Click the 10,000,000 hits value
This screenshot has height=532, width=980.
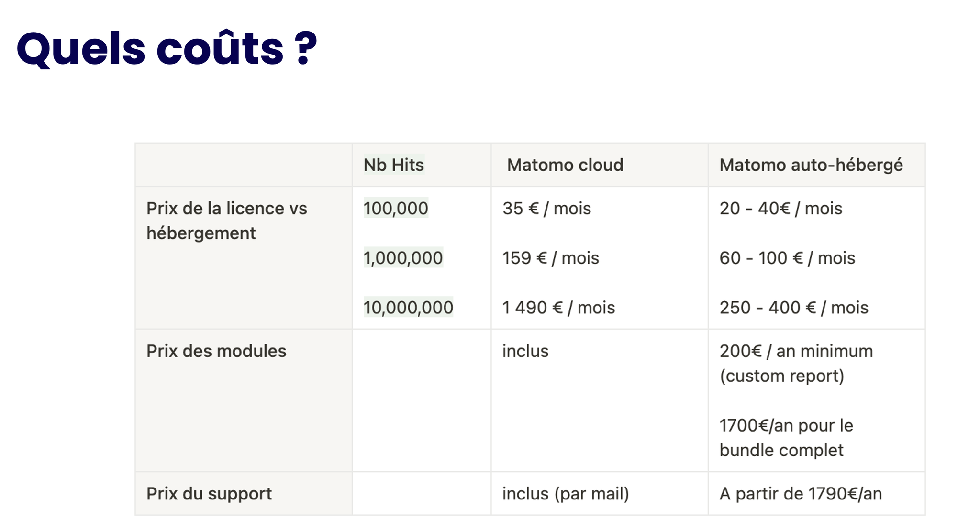coord(408,308)
